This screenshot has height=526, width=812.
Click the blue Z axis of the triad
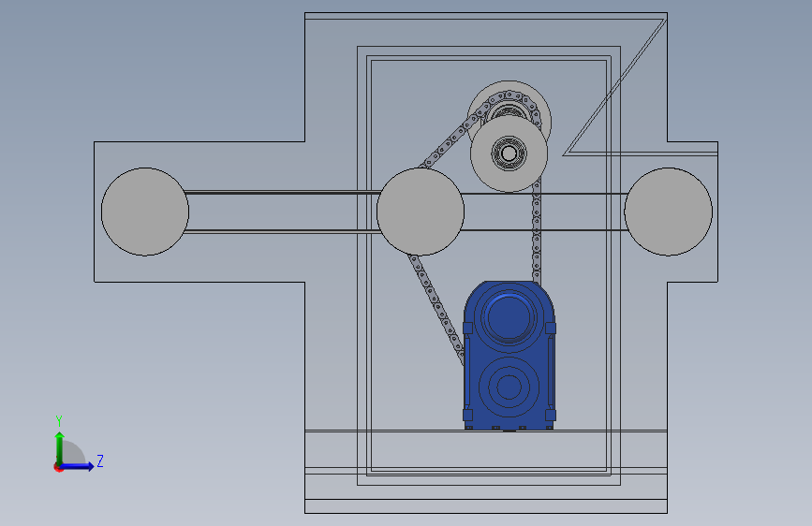pyautogui.click(x=77, y=466)
